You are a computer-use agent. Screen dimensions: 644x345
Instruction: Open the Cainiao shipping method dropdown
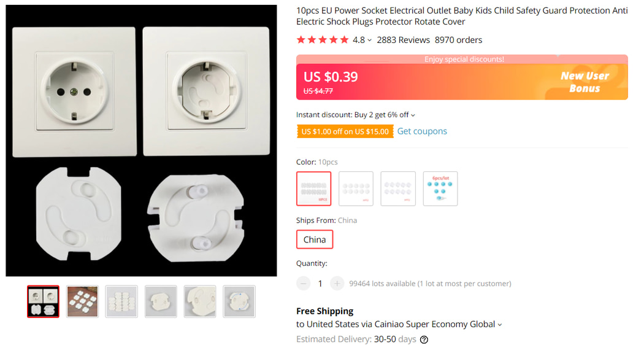pyautogui.click(x=500, y=325)
